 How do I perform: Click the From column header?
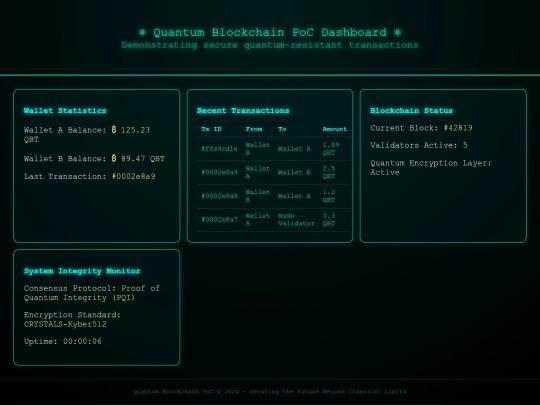(254, 129)
